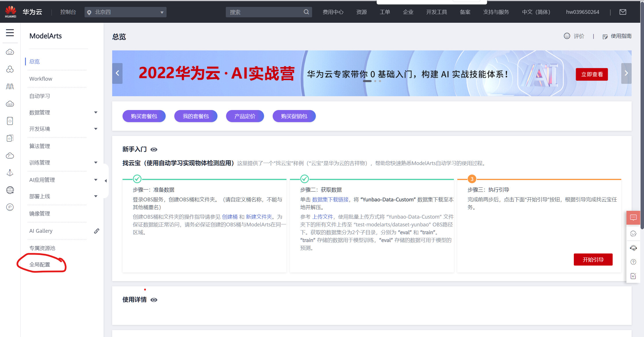
Task: Click the page vertical scrollbar
Action: [x=642, y=115]
